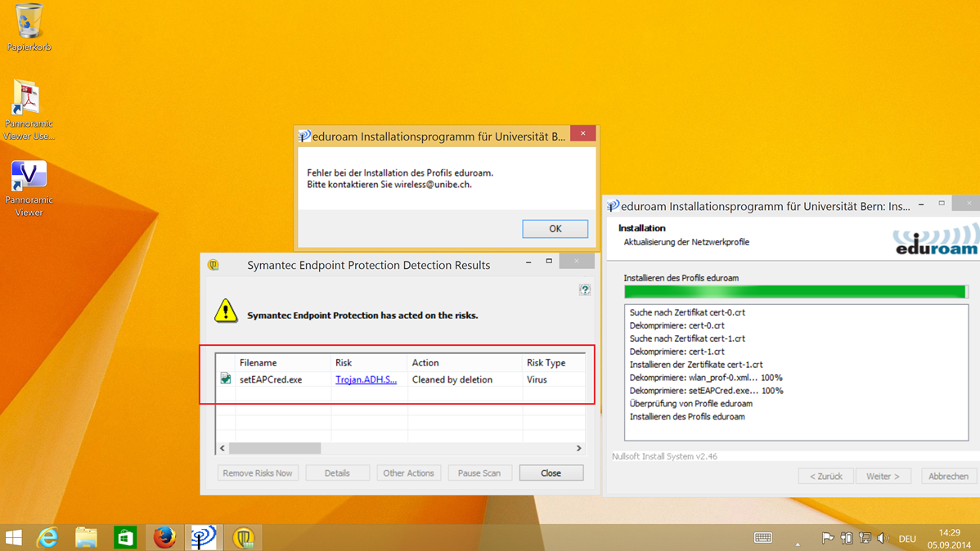Open the Action Center flag icon
The width and height of the screenshot is (980, 551).
tap(828, 538)
